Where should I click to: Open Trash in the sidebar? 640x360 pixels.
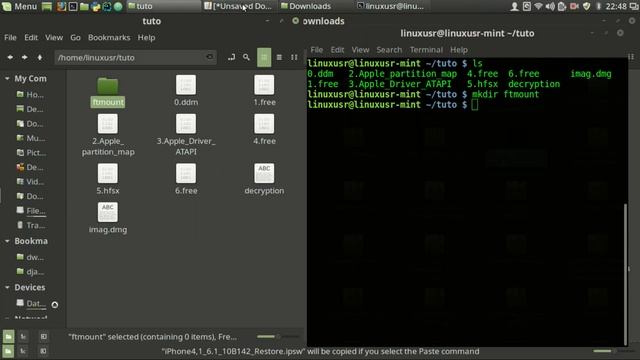pos(31,225)
